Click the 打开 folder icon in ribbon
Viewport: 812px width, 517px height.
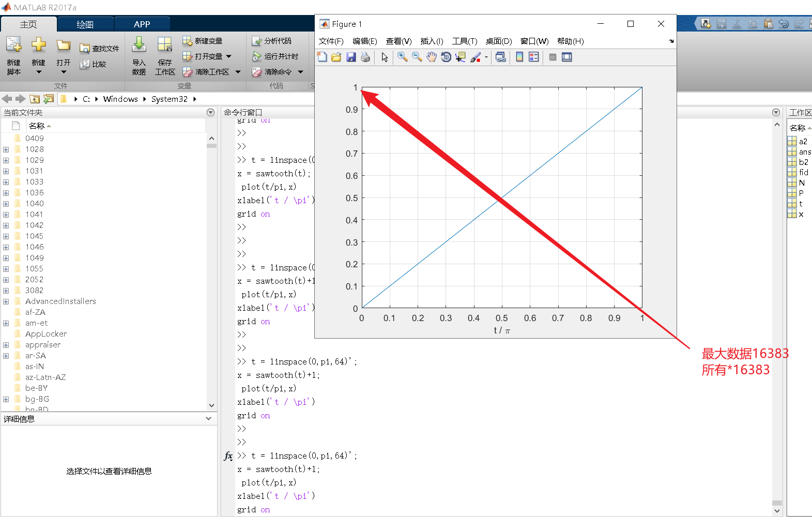coord(64,45)
